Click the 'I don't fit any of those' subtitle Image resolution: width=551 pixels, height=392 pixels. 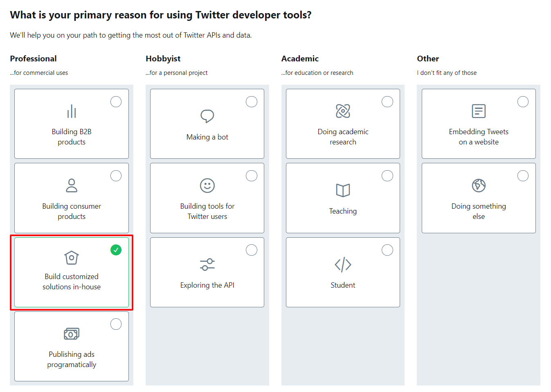(x=447, y=73)
